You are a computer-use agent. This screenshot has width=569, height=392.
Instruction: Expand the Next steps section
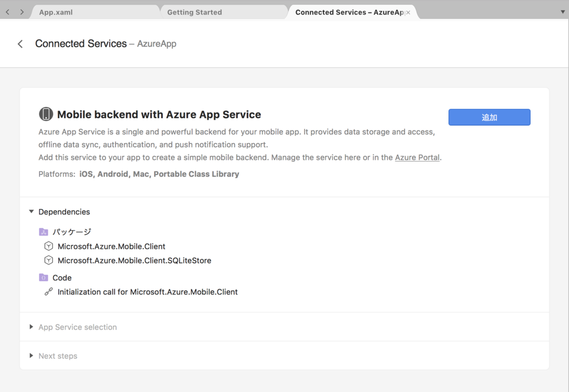pyautogui.click(x=31, y=356)
